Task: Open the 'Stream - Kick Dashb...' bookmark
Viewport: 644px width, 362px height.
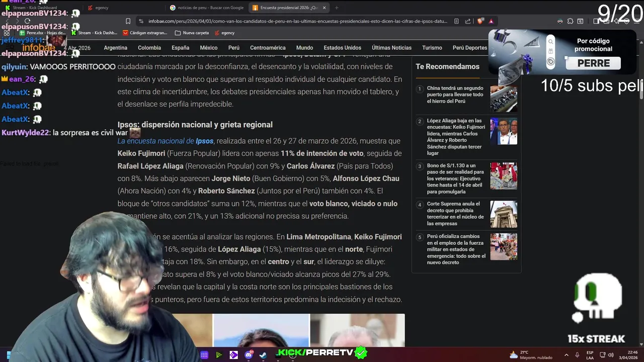Action: pos(95,33)
